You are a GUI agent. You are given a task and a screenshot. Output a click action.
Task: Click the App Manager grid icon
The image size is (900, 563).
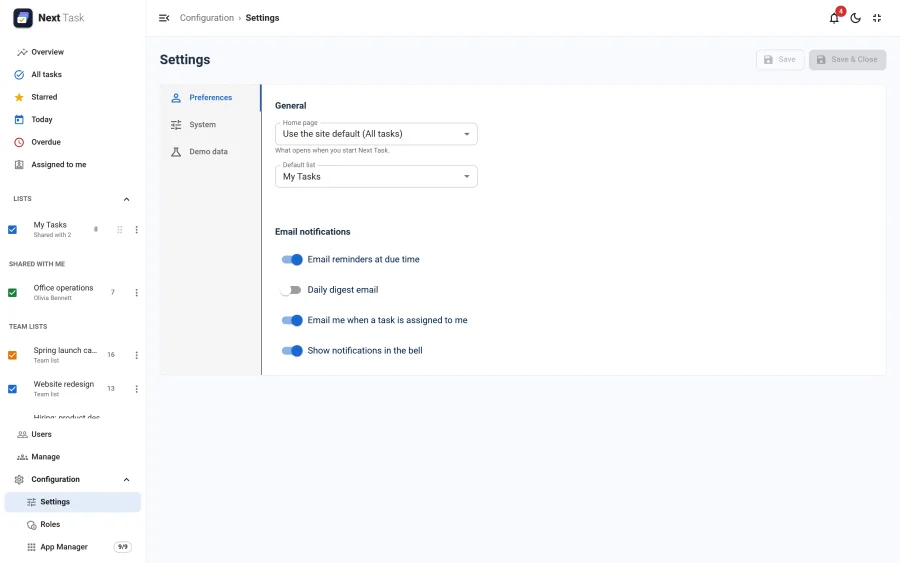(x=32, y=548)
